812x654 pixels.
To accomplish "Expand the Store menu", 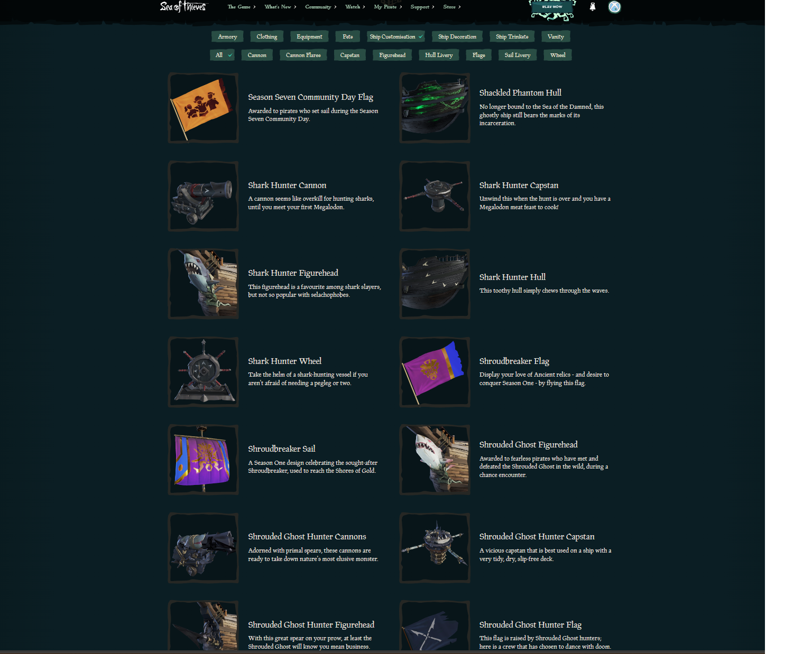I will (451, 7).
